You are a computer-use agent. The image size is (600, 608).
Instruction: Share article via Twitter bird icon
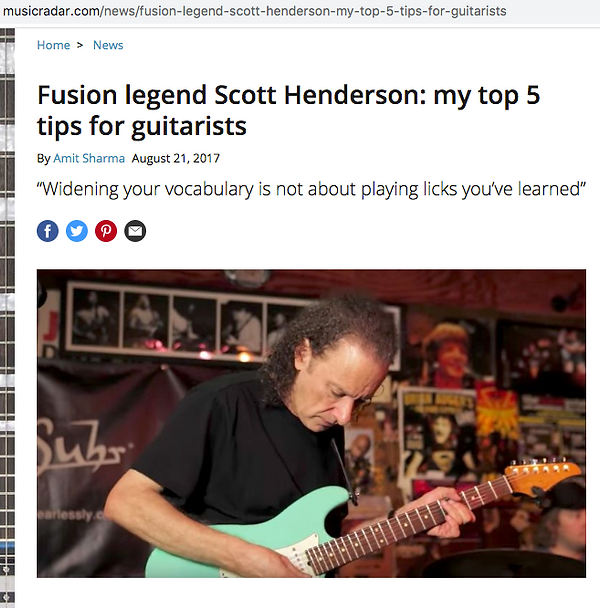pyautogui.click(x=77, y=231)
